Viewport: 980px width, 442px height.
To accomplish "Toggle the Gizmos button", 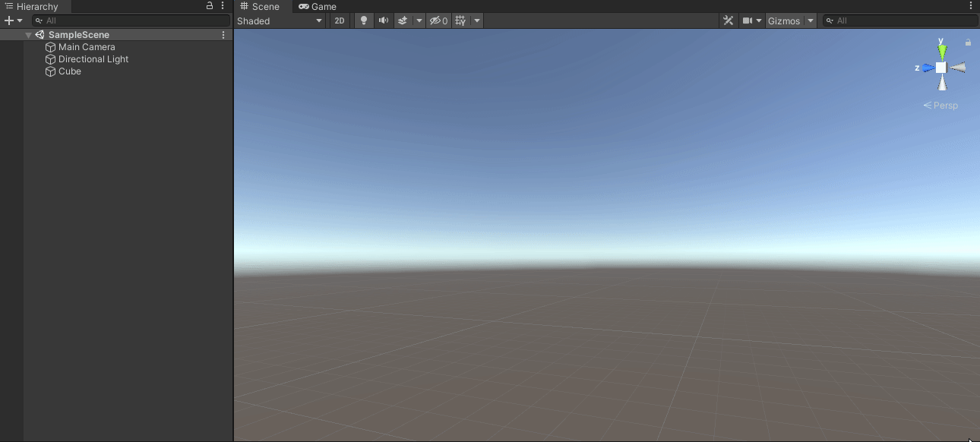I will 784,21.
